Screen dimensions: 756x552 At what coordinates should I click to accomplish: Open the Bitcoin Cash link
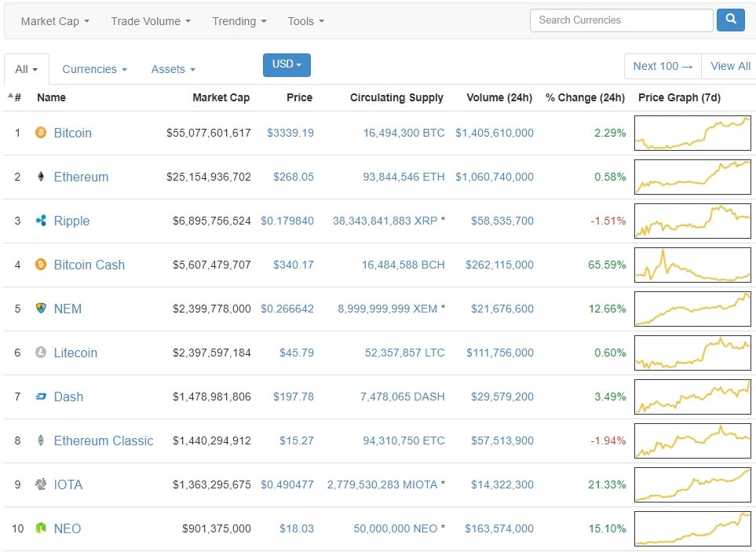coord(89,265)
